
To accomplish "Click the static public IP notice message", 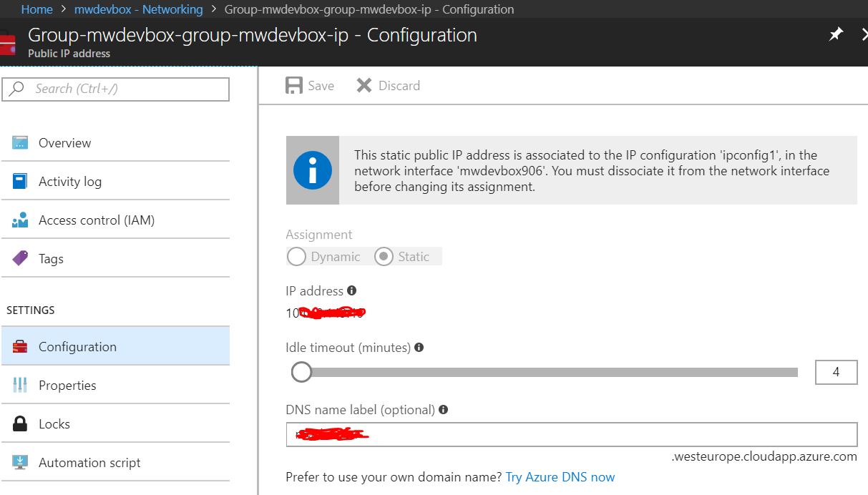I will (x=591, y=171).
